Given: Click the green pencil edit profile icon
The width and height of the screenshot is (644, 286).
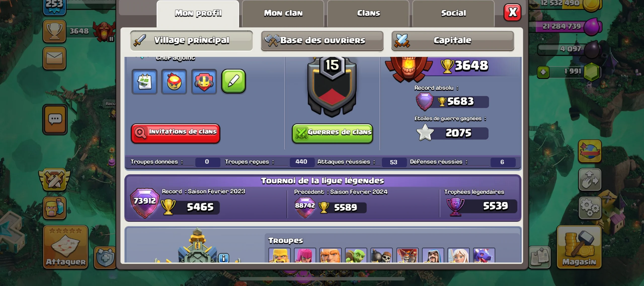Looking at the screenshot, I should (233, 81).
